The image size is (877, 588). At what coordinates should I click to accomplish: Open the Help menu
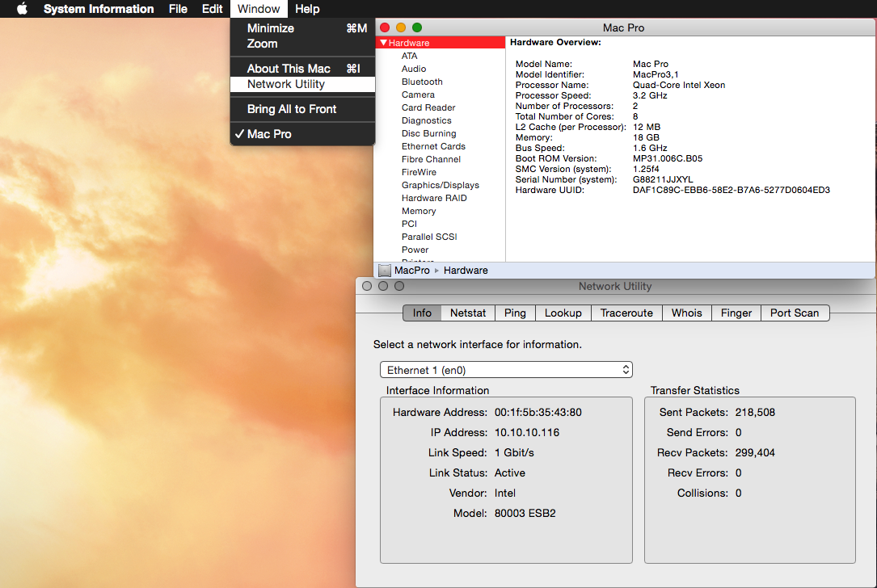click(x=307, y=9)
